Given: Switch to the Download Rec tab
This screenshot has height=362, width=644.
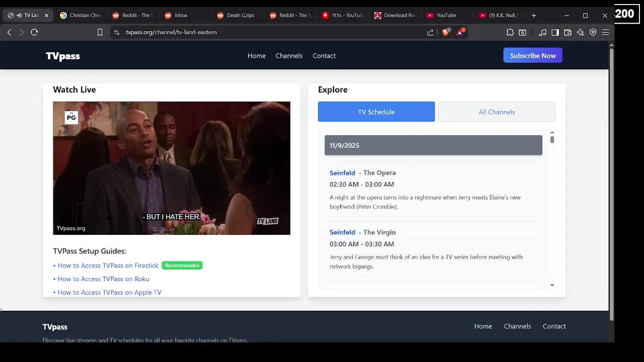Looking at the screenshot, I should pos(394,16).
